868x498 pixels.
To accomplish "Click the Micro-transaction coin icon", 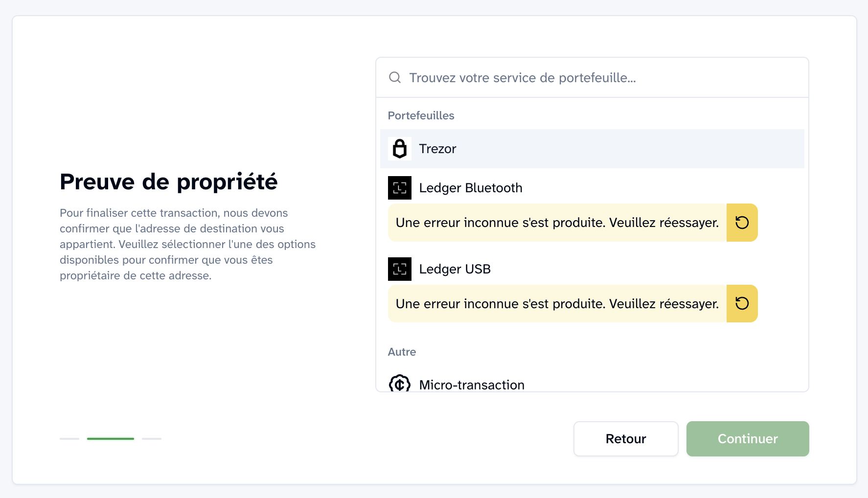I will tap(400, 384).
